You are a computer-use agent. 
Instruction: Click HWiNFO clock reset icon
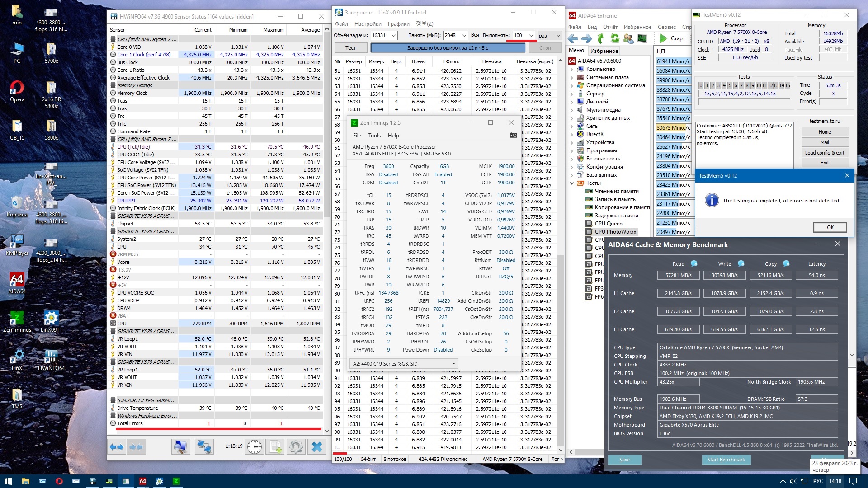[255, 447]
